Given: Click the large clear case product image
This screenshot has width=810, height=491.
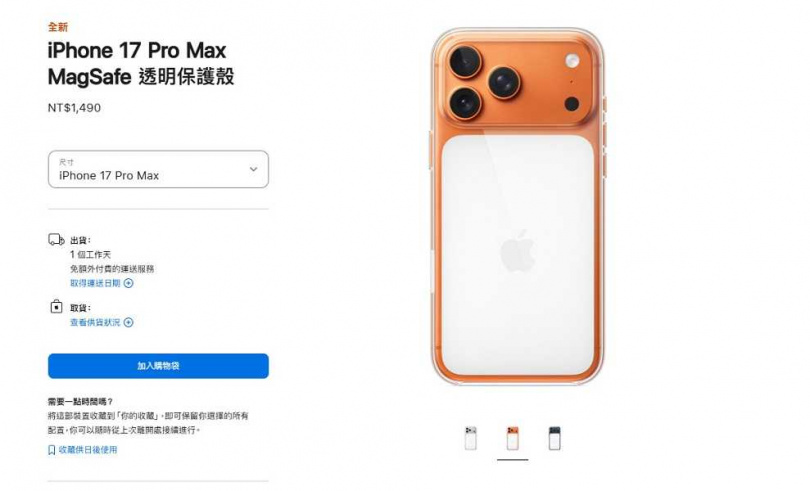Looking at the screenshot, I should click(x=518, y=207).
